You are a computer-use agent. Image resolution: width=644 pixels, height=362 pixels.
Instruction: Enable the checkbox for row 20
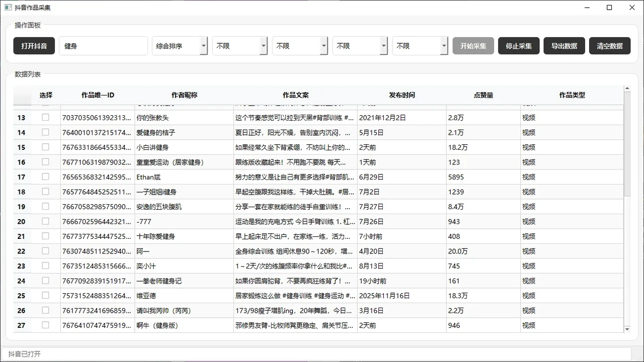45,221
